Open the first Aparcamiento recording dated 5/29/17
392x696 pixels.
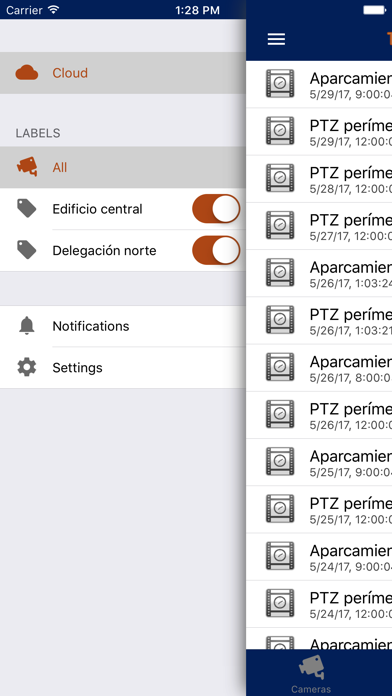pyautogui.click(x=319, y=84)
